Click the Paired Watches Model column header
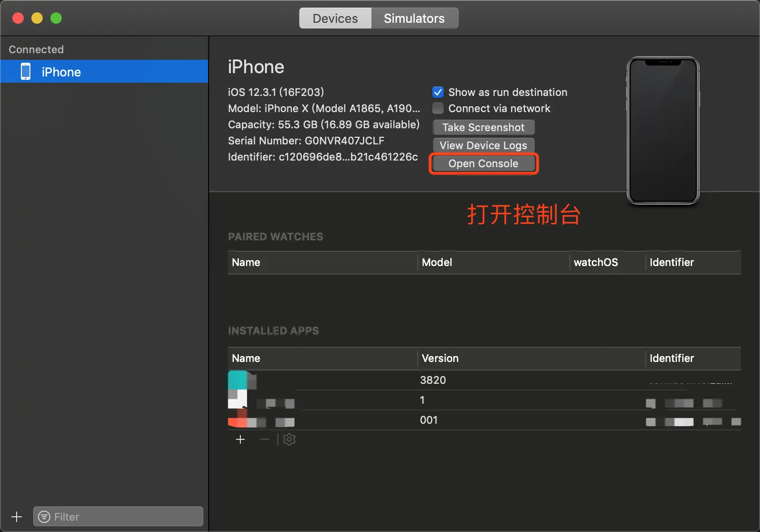Image resolution: width=760 pixels, height=532 pixels. (x=494, y=262)
